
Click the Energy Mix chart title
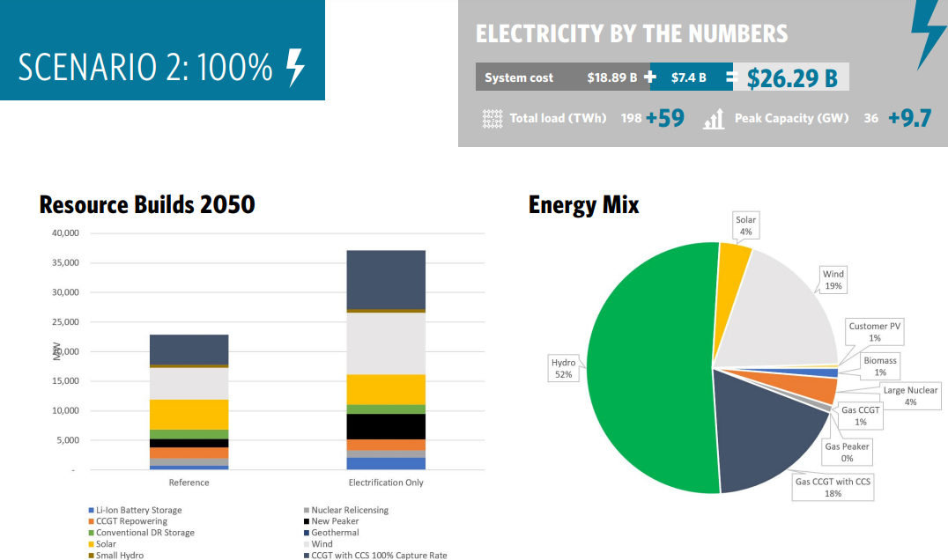(x=583, y=205)
